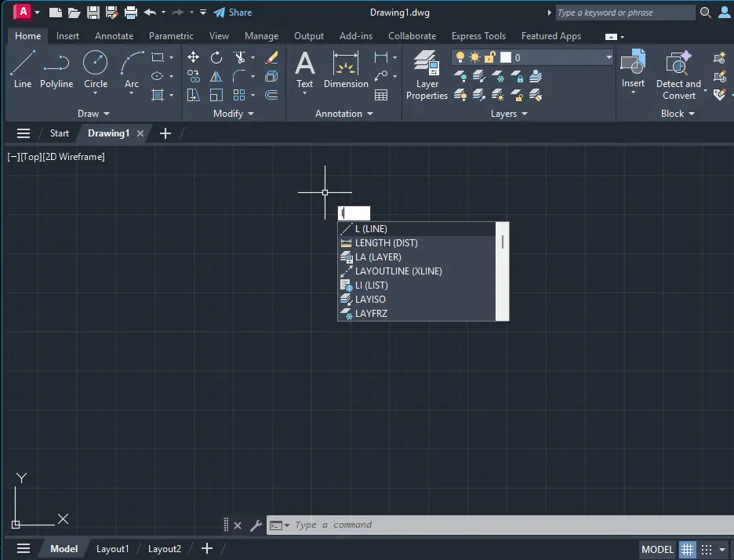Screen dimensions: 734x560
Task: Click the Erase tool icon
Action: 271,57
